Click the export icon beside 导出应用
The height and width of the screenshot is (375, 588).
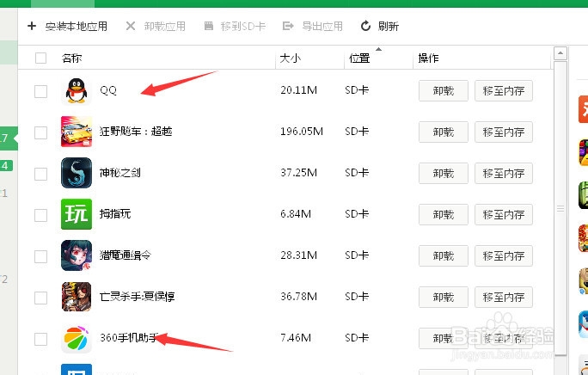coord(288,26)
